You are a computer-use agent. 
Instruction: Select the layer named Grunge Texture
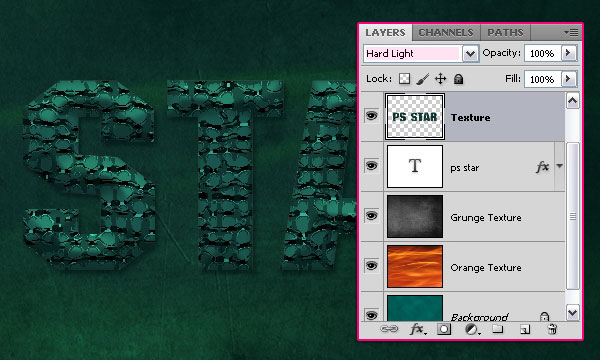(486, 218)
